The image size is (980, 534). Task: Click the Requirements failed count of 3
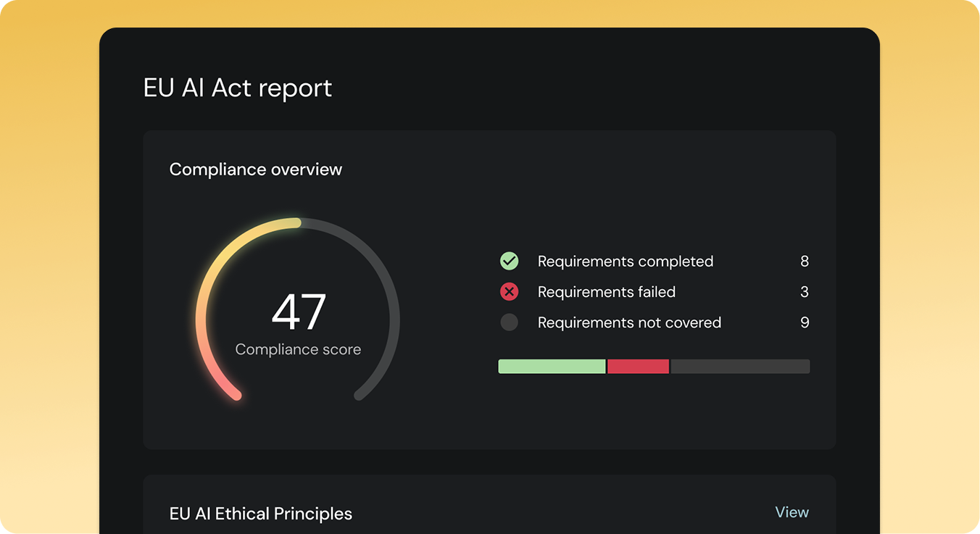[805, 291]
